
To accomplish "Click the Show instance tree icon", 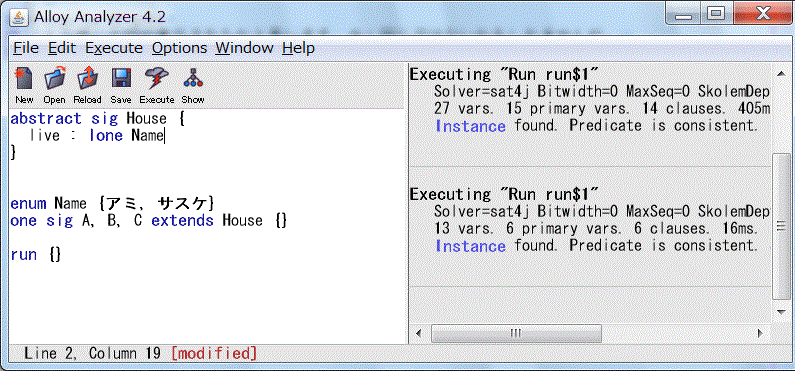I will click(193, 86).
